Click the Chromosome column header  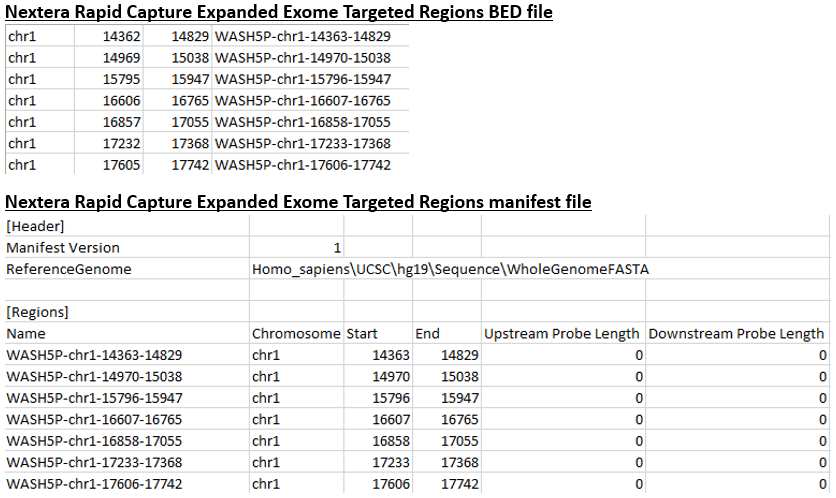(x=296, y=333)
